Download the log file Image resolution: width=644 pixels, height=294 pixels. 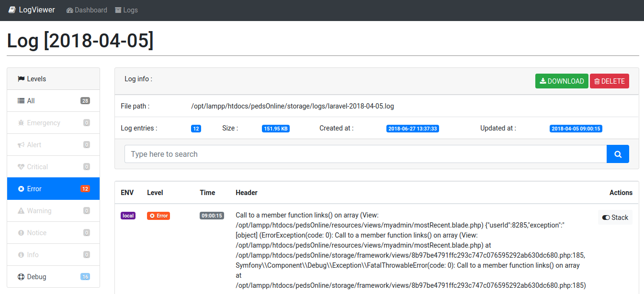coord(561,81)
